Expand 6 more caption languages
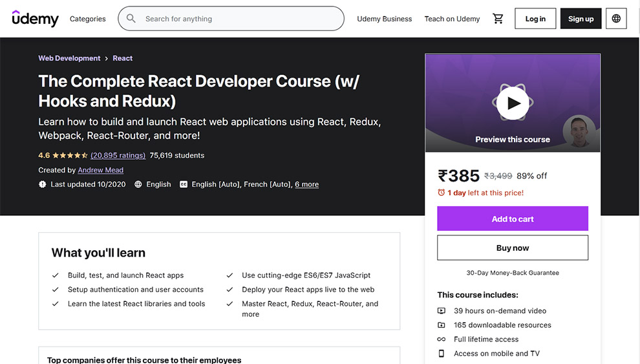640x364 pixels. [307, 184]
